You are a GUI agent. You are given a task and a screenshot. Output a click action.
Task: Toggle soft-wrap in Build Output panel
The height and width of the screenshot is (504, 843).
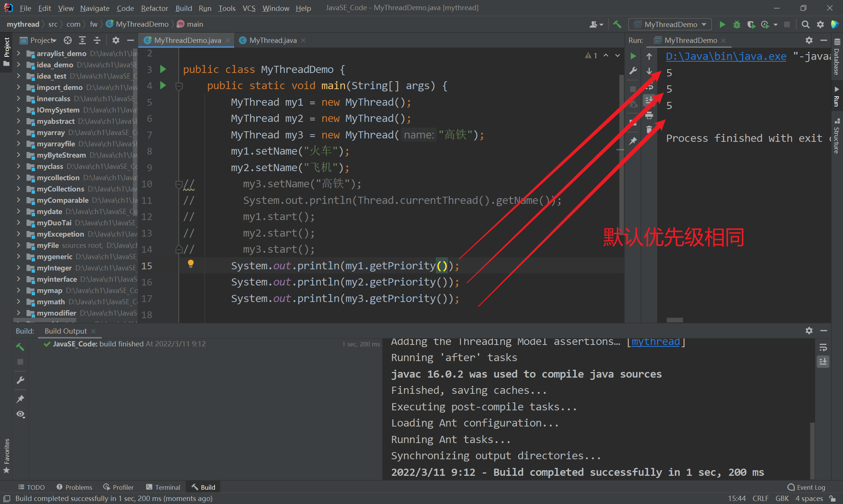[823, 348]
